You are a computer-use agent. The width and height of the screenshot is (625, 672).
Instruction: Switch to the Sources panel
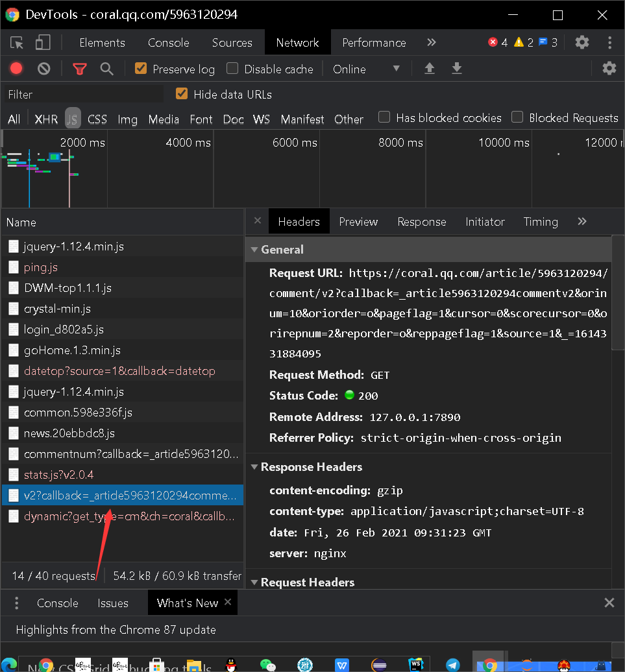pyautogui.click(x=232, y=42)
